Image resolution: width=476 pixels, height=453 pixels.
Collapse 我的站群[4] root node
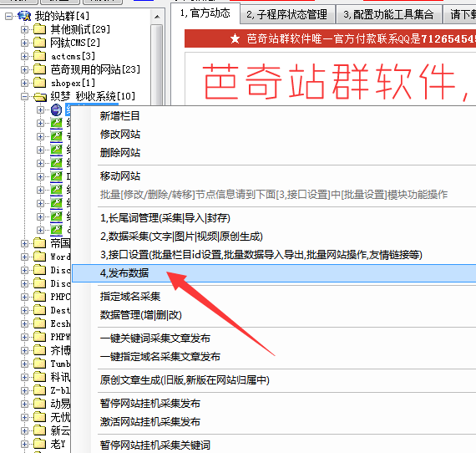[9, 16]
